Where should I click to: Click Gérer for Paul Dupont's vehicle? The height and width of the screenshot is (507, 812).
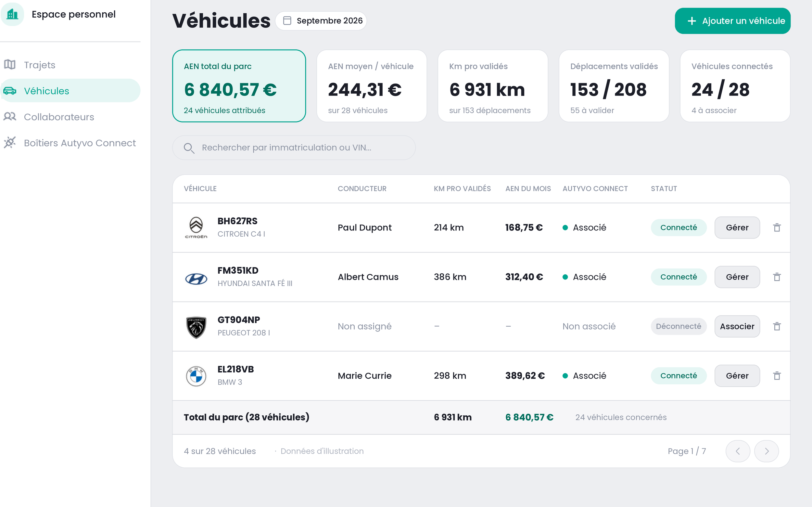[737, 227]
